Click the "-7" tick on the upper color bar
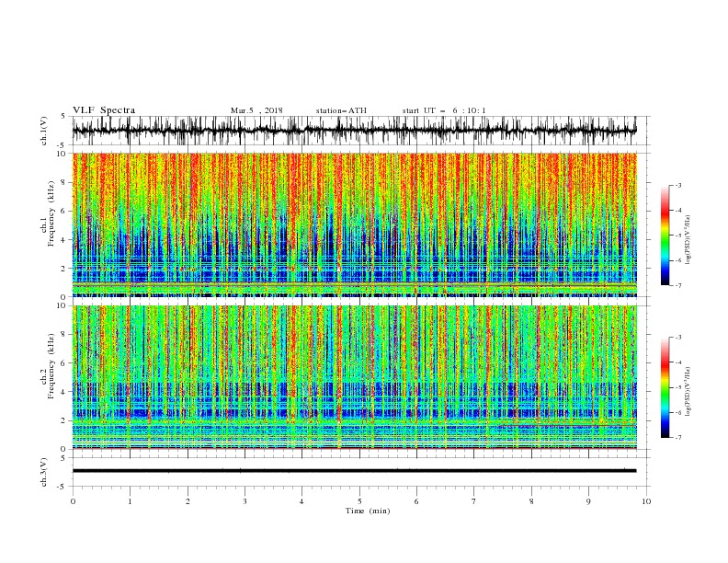The height and width of the screenshot is (563, 728). point(678,286)
